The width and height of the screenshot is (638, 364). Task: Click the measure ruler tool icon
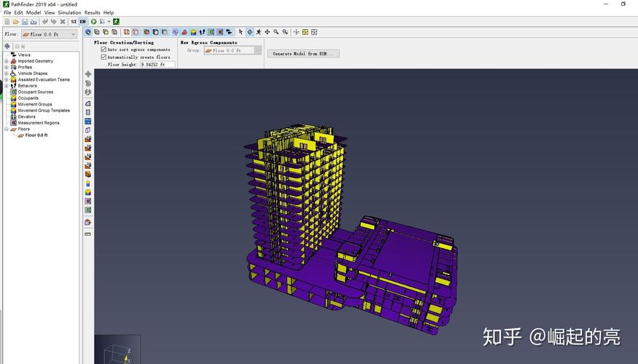click(88, 234)
